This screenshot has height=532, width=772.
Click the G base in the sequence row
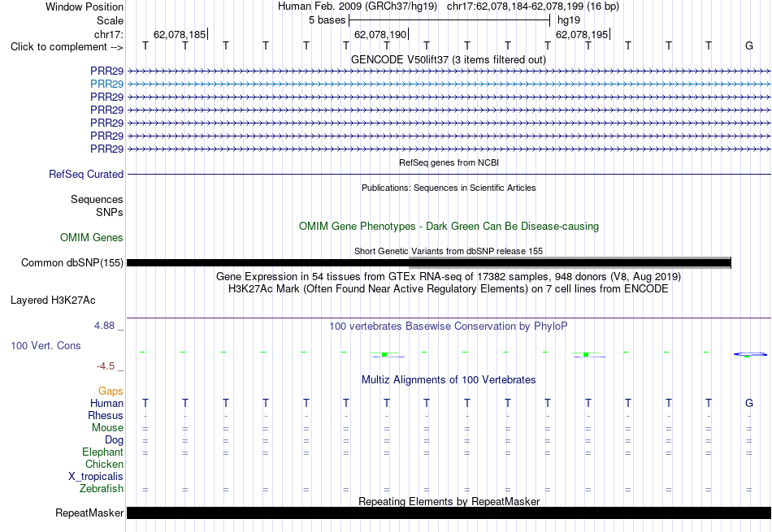tap(749, 45)
